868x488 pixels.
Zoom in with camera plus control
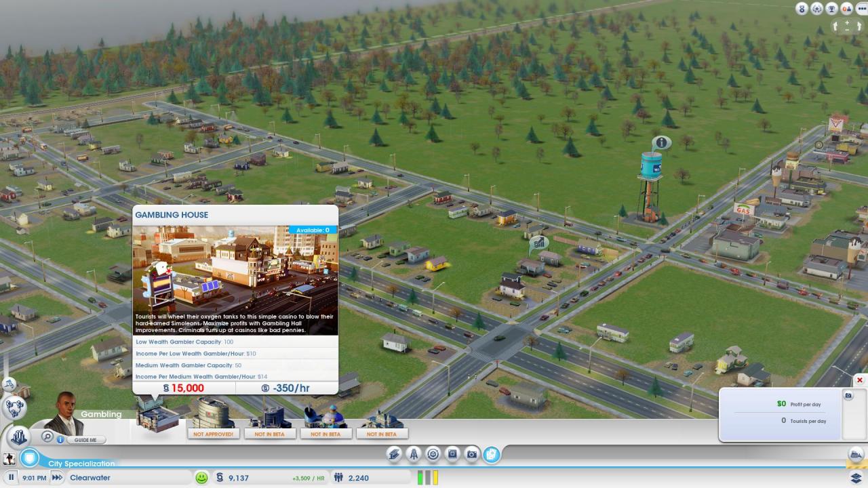(847, 22)
